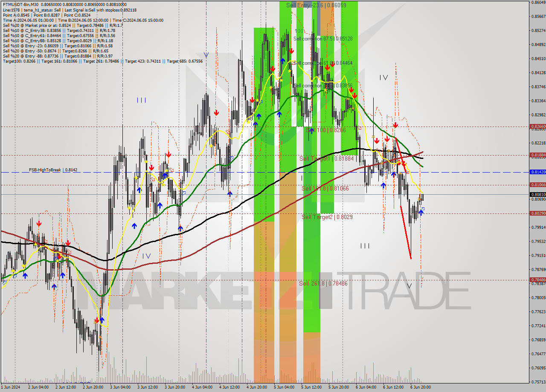Image resolution: width=546 pixels, height=392 pixels.
Task: Click the blue 'I I I' wave label
Action: tap(142, 100)
